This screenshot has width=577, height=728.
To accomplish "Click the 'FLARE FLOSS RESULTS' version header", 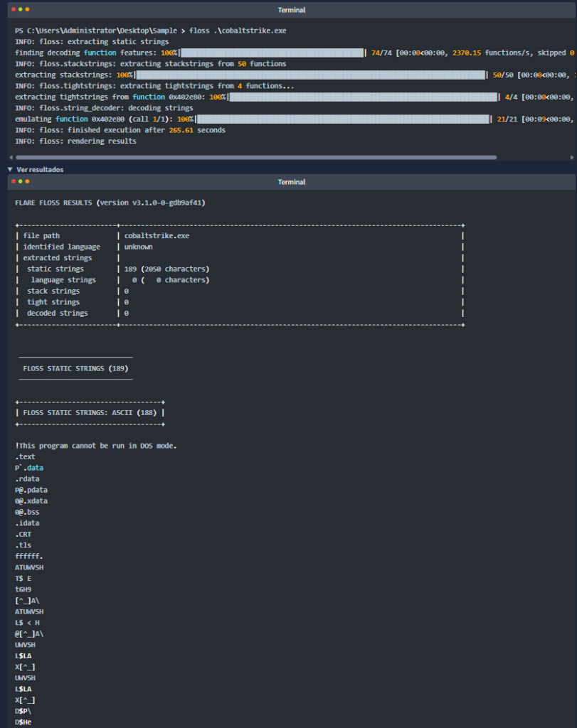I will pyautogui.click(x=110, y=203).
